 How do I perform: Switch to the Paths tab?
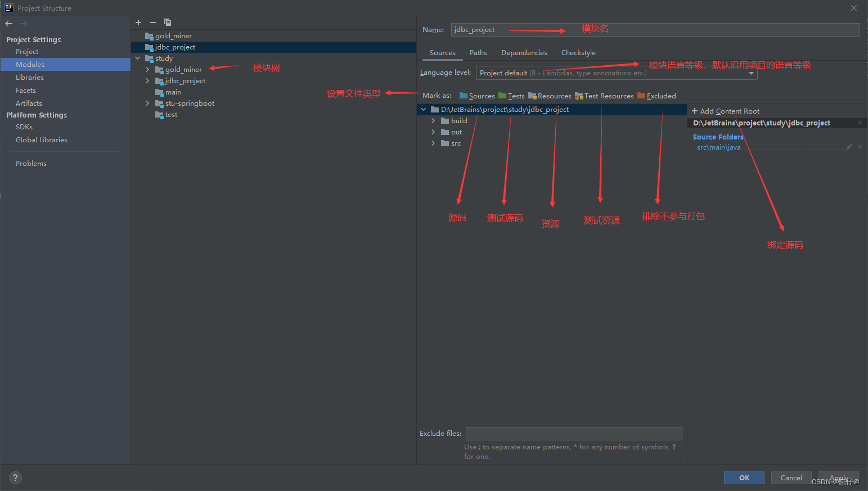[478, 52]
